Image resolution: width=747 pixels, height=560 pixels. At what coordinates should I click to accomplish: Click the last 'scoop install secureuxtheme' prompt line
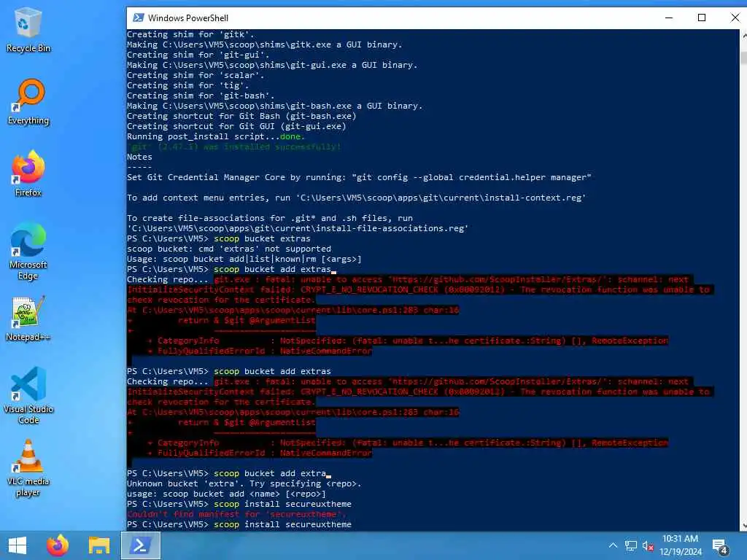coord(239,524)
